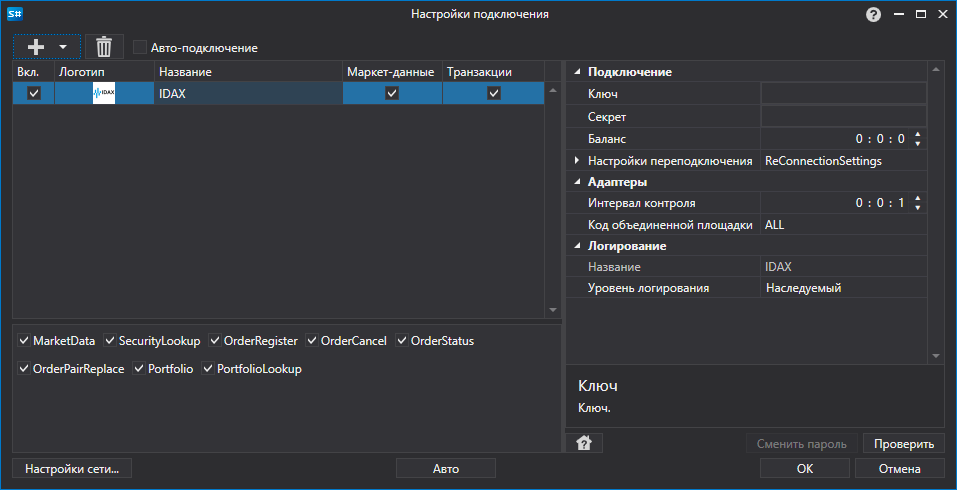Image resolution: width=957 pixels, height=490 pixels.
Task: Toggle Маркет-данные checkbox for IDAX
Action: 392,93
